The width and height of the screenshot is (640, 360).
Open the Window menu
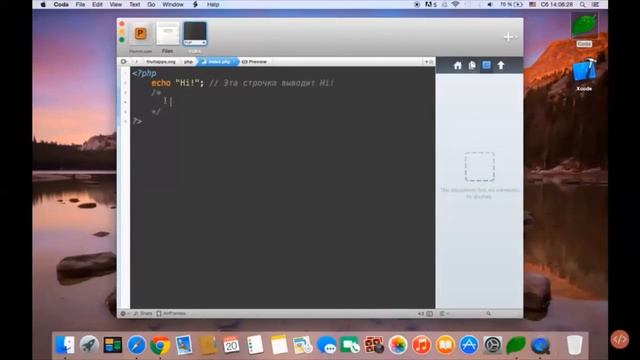[173, 4]
